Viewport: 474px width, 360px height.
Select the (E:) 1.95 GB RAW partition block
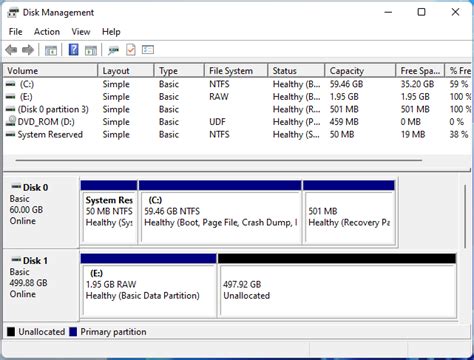tap(149, 285)
